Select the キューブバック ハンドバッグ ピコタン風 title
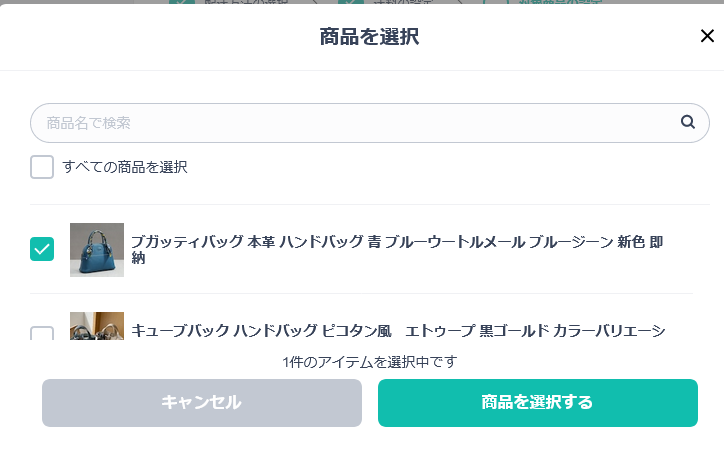724x455 pixels. (396, 330)
